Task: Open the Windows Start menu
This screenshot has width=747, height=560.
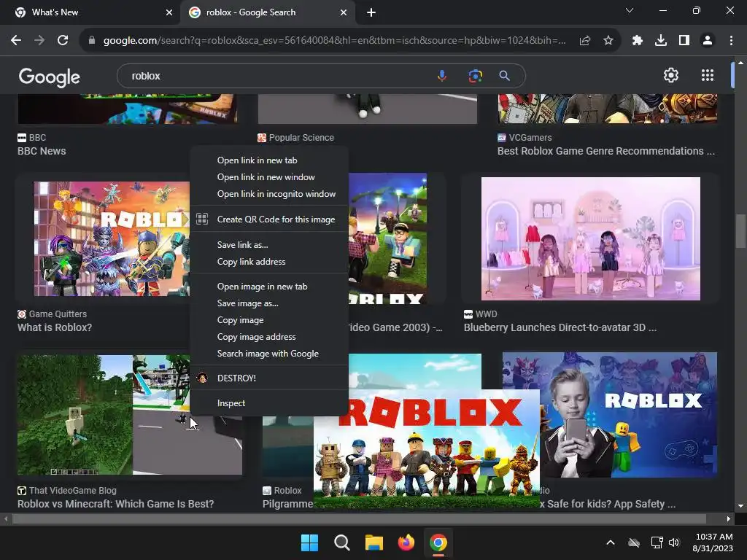Action: [309, 542]
